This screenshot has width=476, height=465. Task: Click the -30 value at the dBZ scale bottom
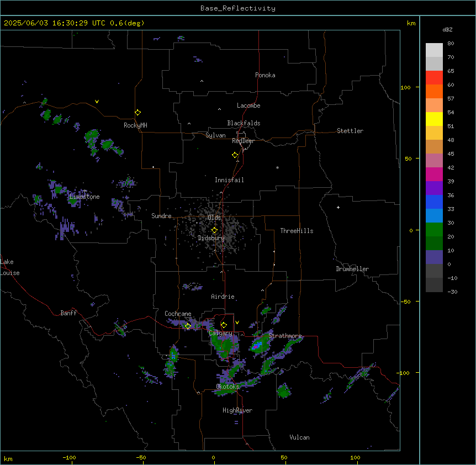pyautogui.click(x=452, y=292)
